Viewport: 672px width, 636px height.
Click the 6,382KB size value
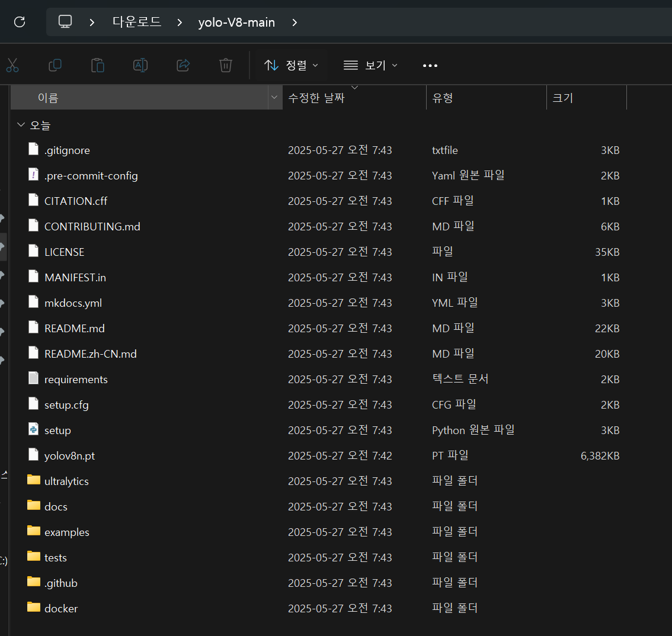pos(600,456)
